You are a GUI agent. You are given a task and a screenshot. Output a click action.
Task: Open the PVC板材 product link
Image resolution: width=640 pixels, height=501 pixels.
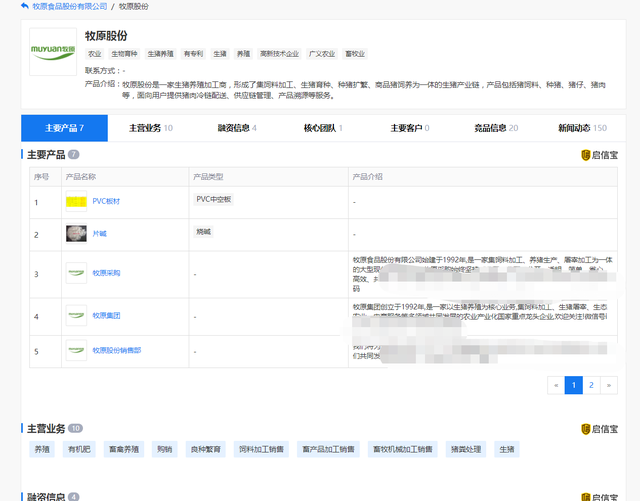(106, 201)
